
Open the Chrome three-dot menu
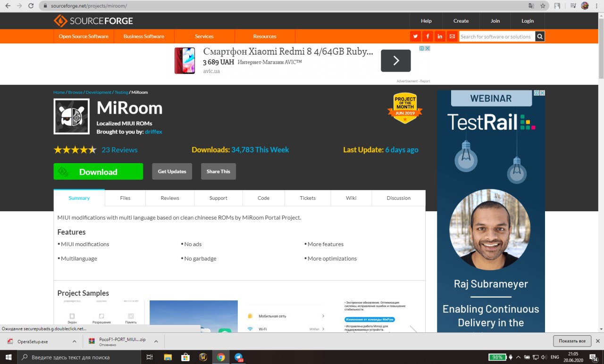click(596, 6)
